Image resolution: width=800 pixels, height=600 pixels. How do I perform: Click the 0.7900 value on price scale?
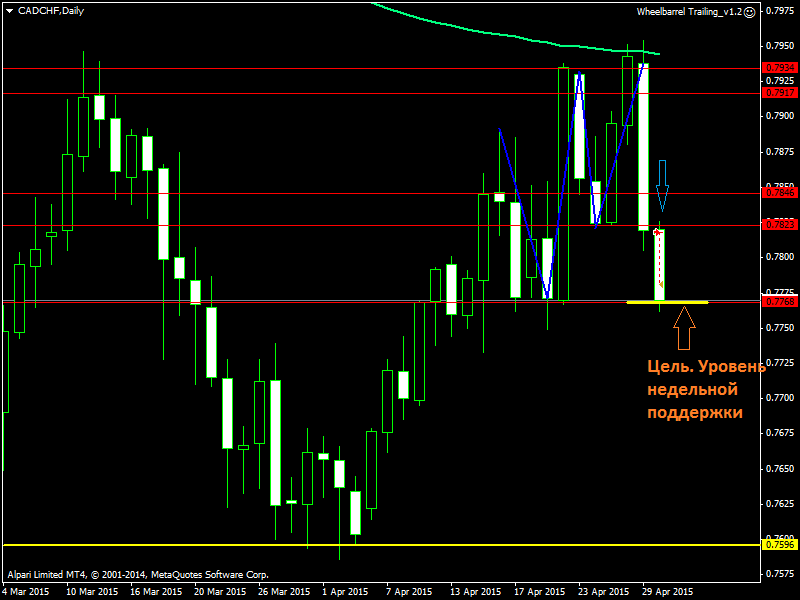point(780,116)
